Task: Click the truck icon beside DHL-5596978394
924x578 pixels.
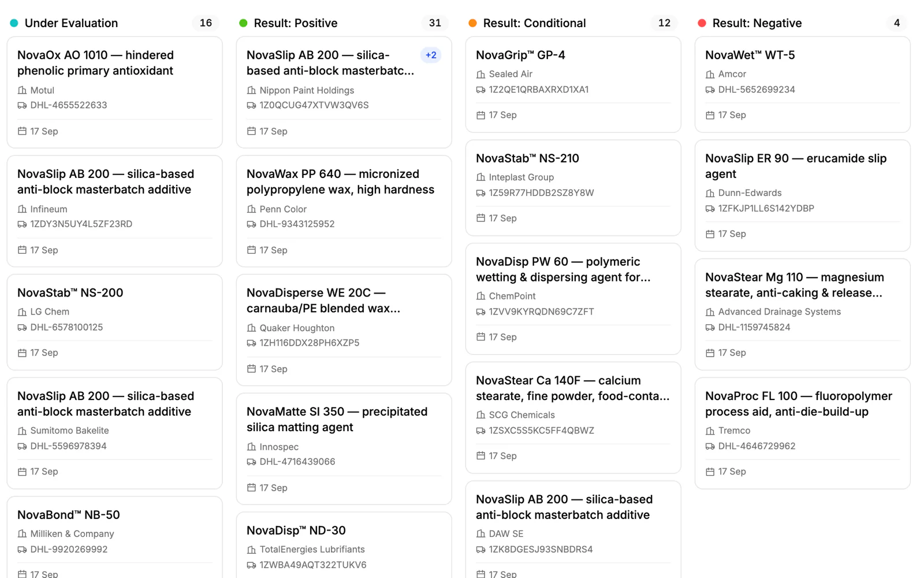Action: 22,446
